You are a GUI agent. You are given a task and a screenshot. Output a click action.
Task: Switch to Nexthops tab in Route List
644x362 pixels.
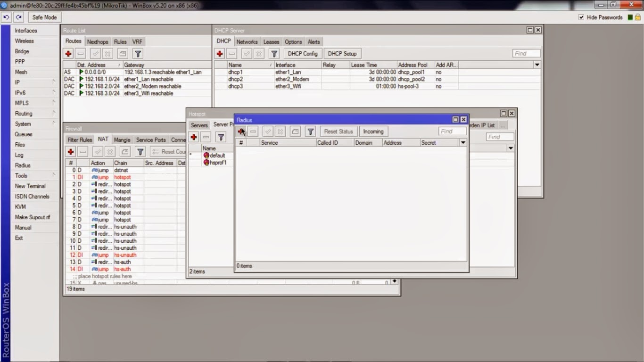[x=98, y=41]
